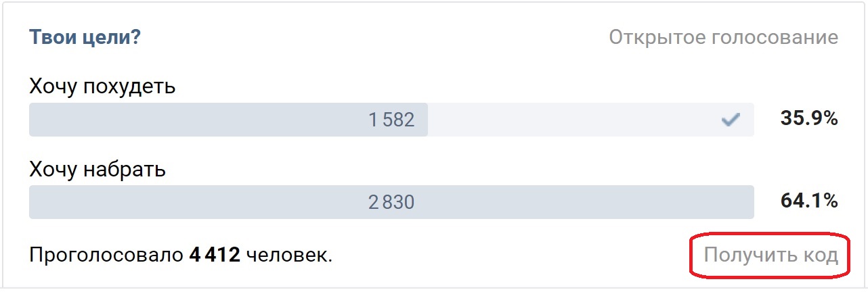Select the "Хочу набрать" option label

97,169
